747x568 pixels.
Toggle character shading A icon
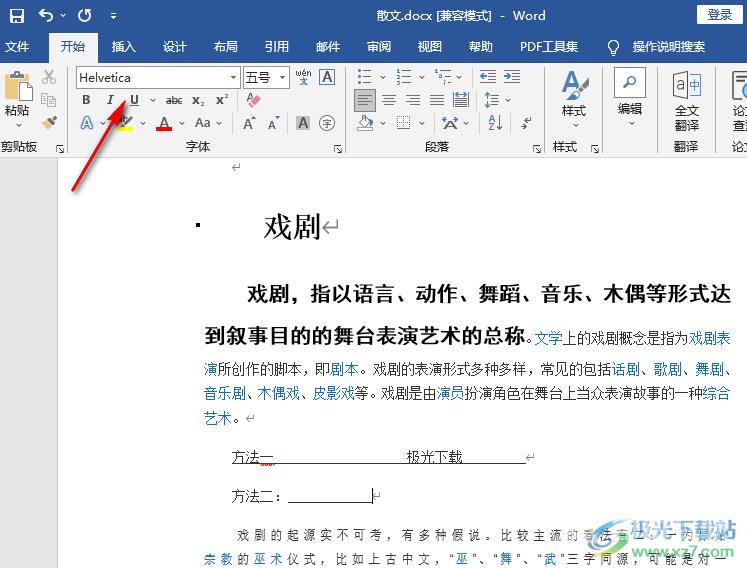pyautogui.click(x=303, y=123)
